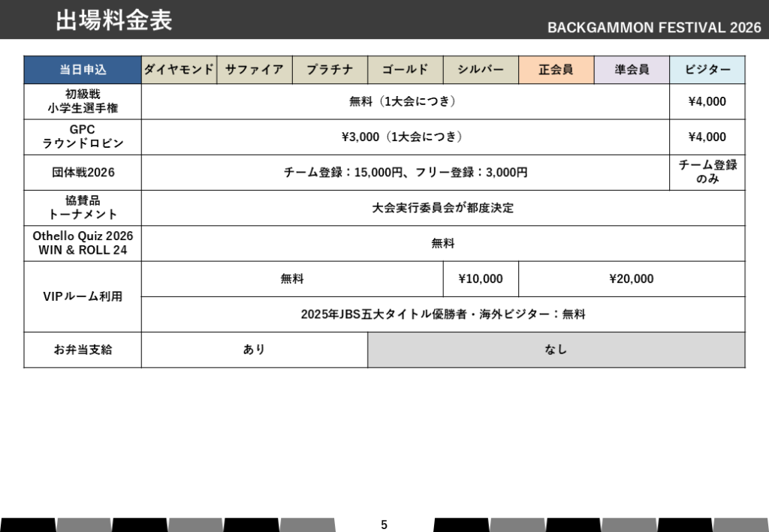This screenshot has height=532, width=769.
Task: Select the Othello Quiz 2026 row label
Action: coord(83,243)
